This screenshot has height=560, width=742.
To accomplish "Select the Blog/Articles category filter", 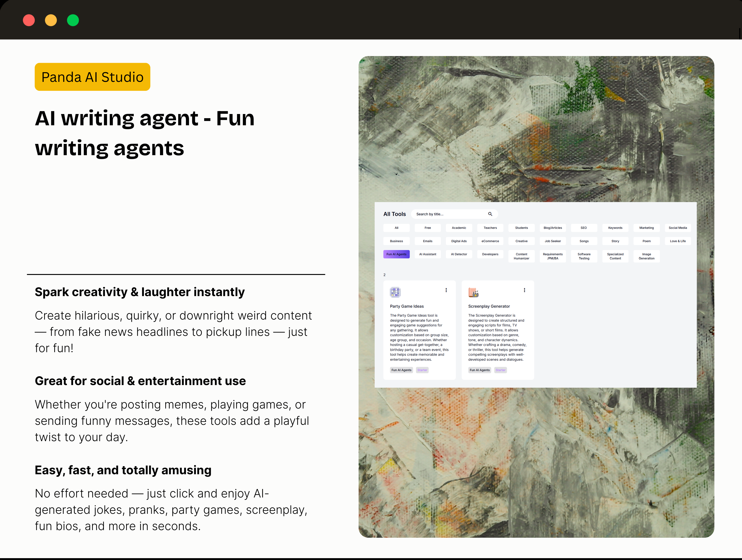I will tap(553, 228).
